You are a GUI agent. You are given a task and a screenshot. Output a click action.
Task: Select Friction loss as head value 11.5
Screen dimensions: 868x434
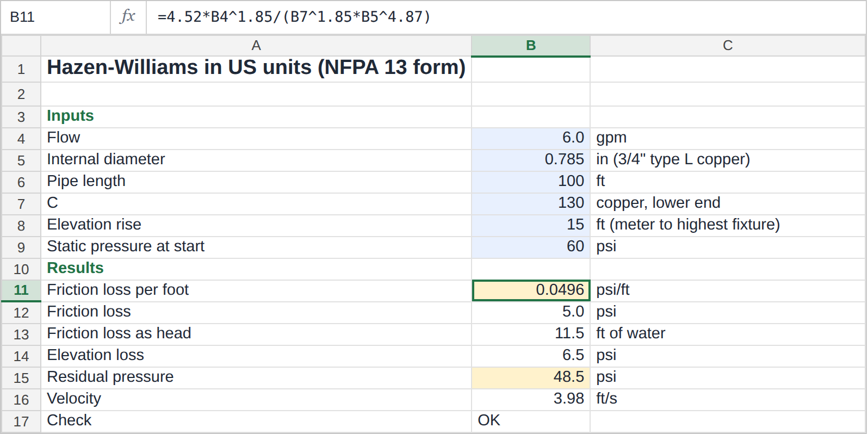[531, 334]
